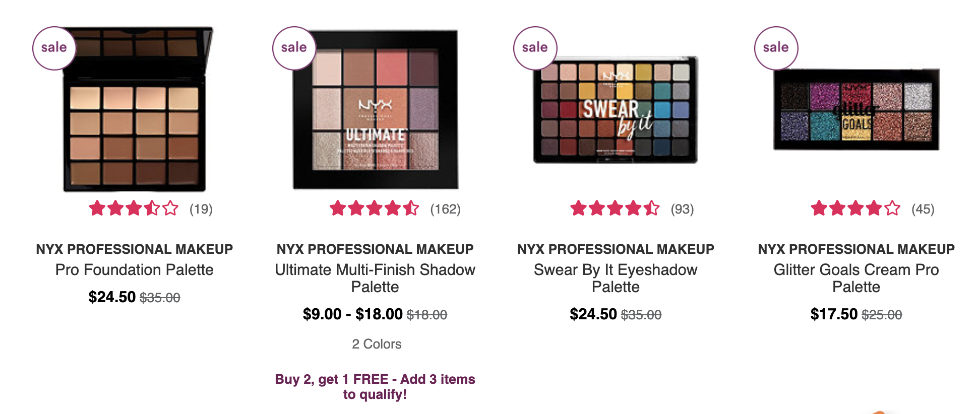
Task: Open Glitter Goals palette product image
Action: click(856, 109)
